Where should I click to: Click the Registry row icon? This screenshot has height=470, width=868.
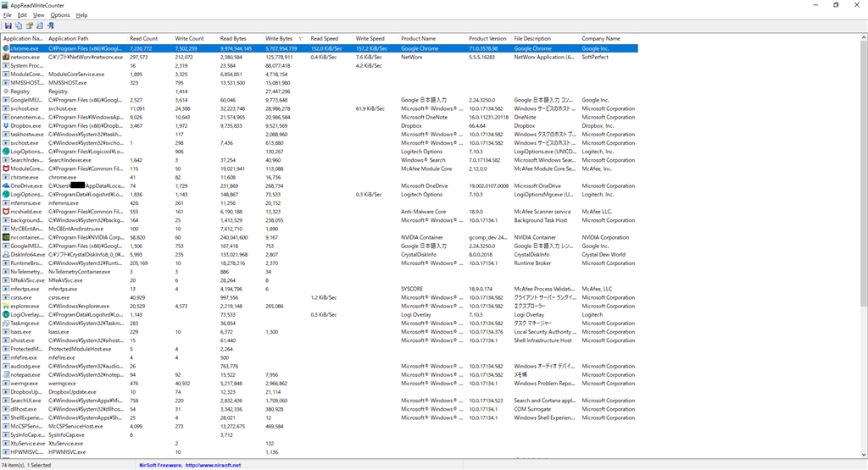pyautogui.click(x=6, y=91)
